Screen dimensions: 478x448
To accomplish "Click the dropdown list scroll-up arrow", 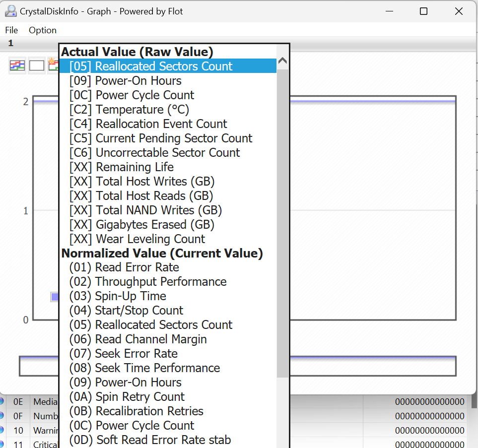I will [x=282, y=61].
